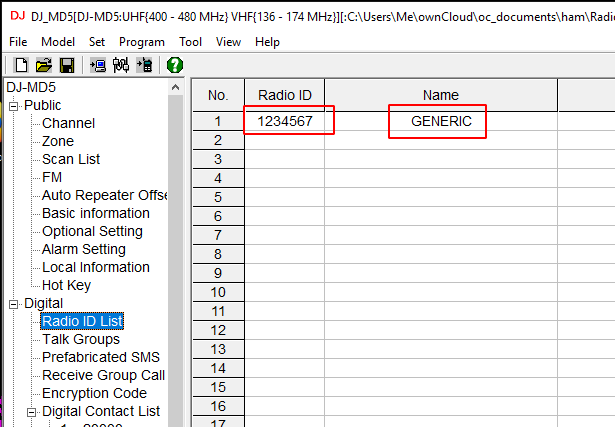Open Receive Group Call tree item

tap(104, 375)
